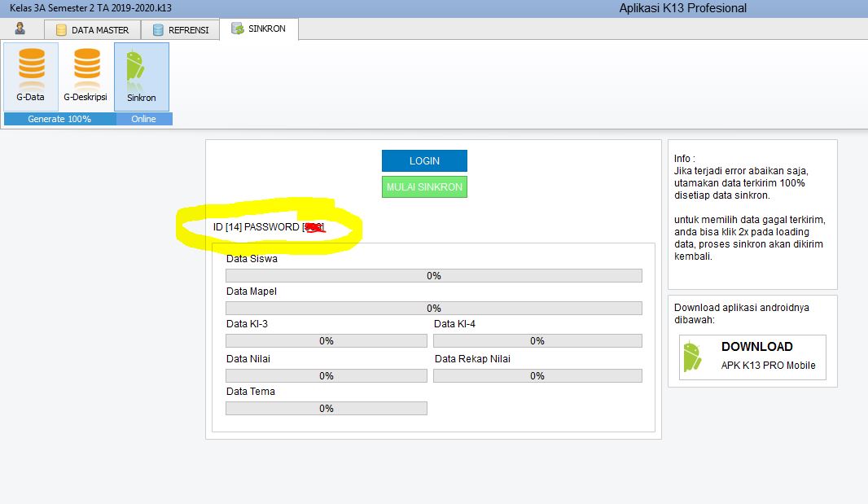Select the Sinkron Android ribbon icon
868x504 pixels.
pyautogui.click(x=135, y=70)
